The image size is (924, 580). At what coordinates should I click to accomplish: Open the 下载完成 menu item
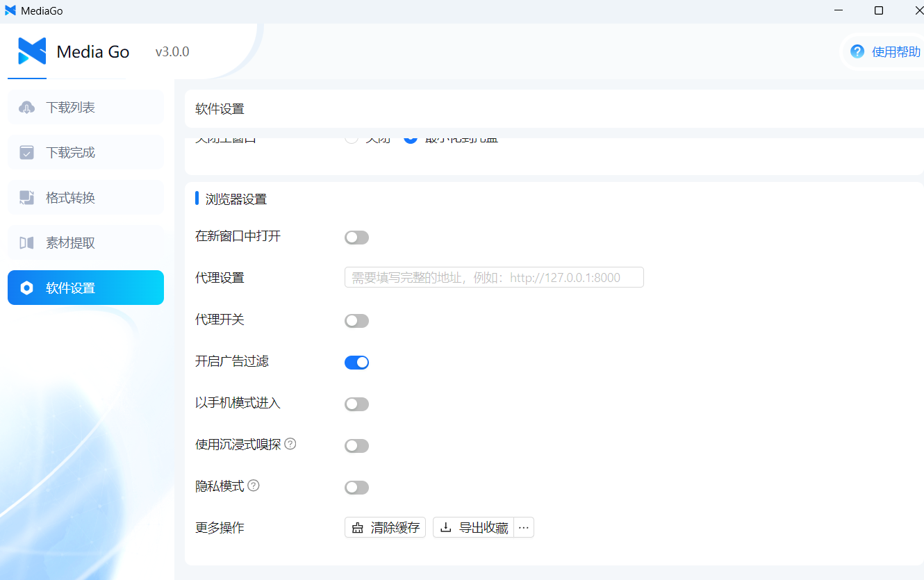85,153
